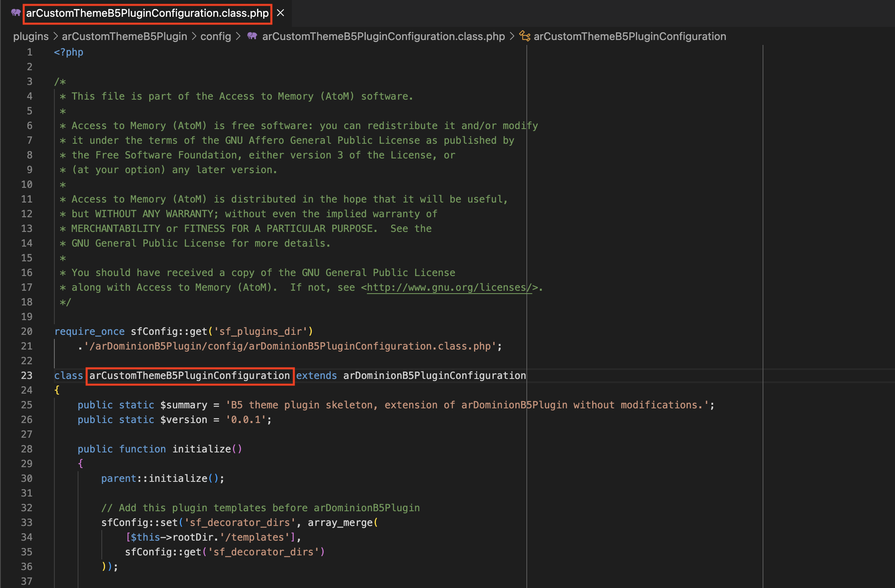Select the arCustomThemeB5PluginConfiguration.class.php editor tab
Image resolution: width=895 pixels, height=588 pixels.
(147, 13)
